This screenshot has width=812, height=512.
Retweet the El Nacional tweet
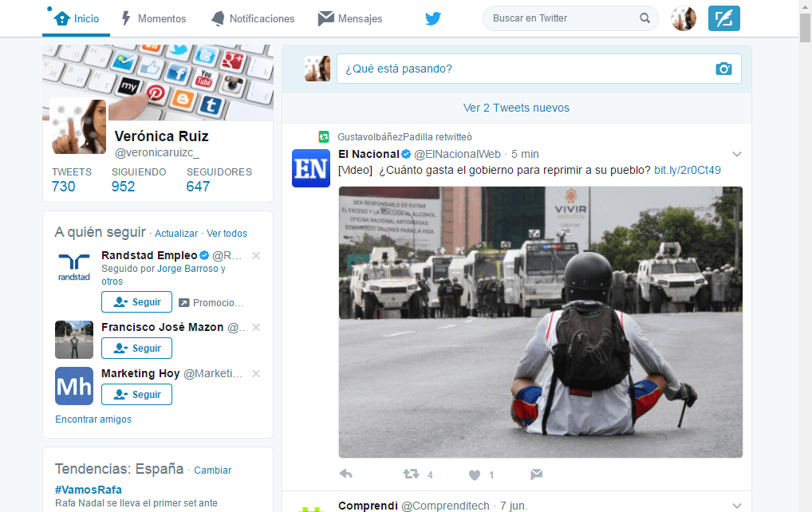411,474
